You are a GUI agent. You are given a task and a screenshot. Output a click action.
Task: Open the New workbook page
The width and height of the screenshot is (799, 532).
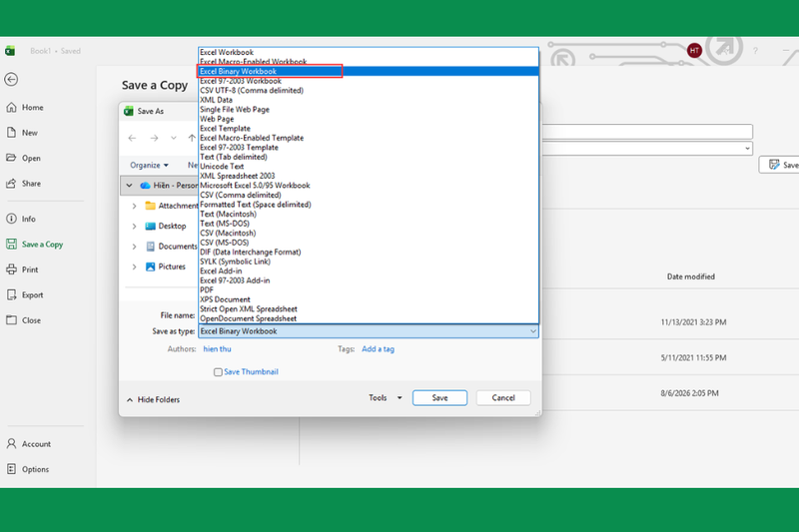coord(22,133)
